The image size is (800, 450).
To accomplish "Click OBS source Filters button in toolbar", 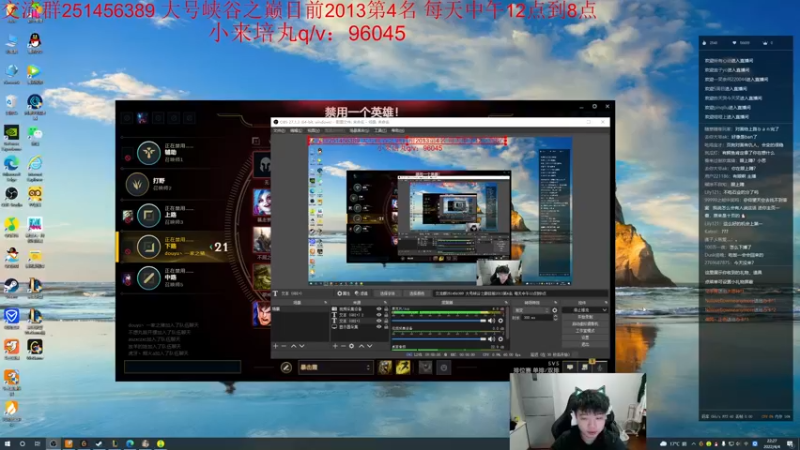I will pos(361,293).
